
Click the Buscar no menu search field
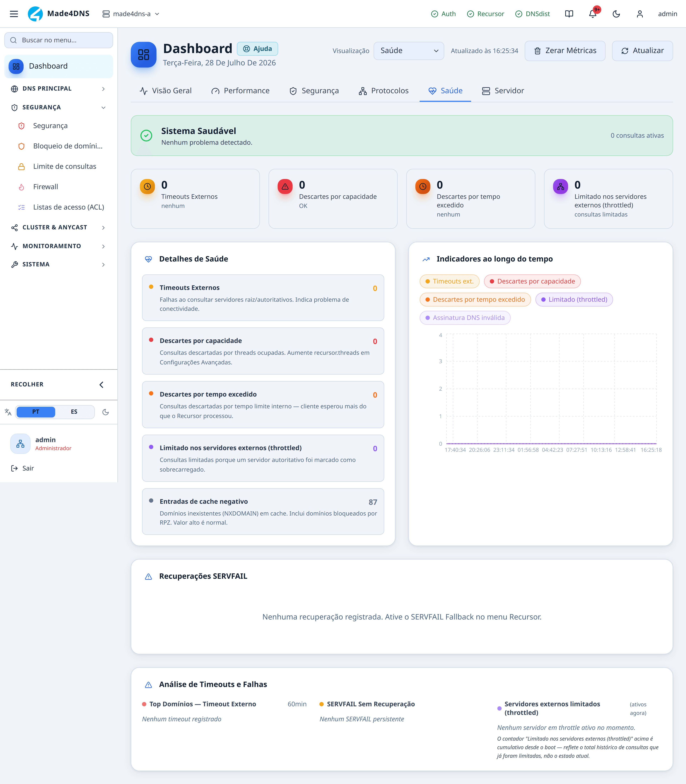coord(59,40)
